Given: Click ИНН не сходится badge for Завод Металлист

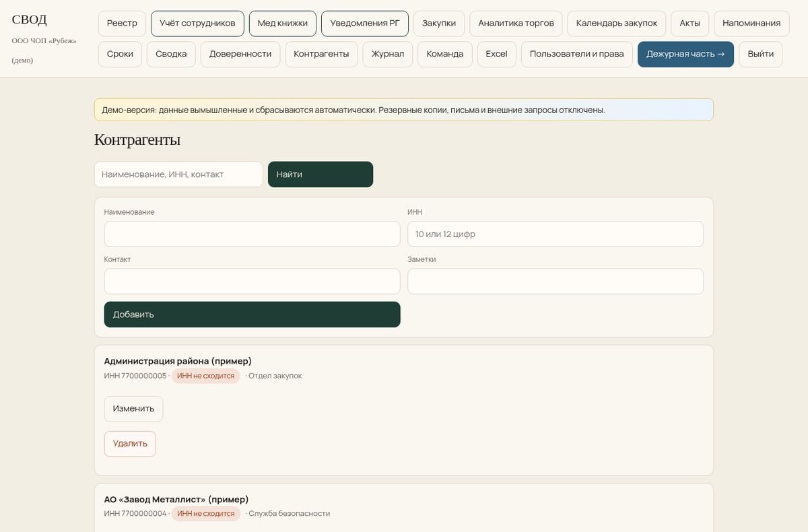Looking at the screenshot, I should tap(205, 514).
